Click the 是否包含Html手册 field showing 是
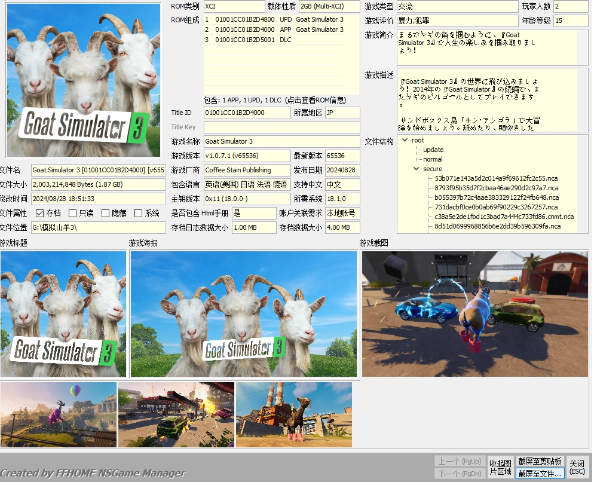Screen dimensions: 592x483 point(254,213)
